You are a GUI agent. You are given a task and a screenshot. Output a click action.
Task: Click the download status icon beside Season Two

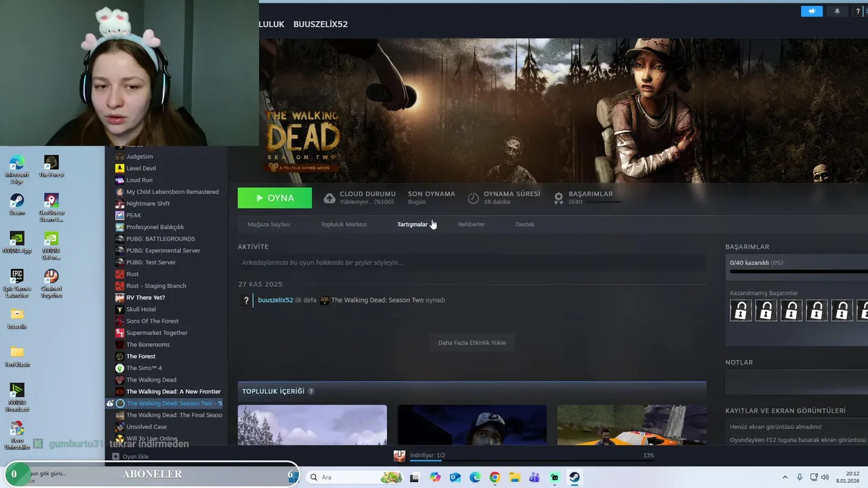110,403
